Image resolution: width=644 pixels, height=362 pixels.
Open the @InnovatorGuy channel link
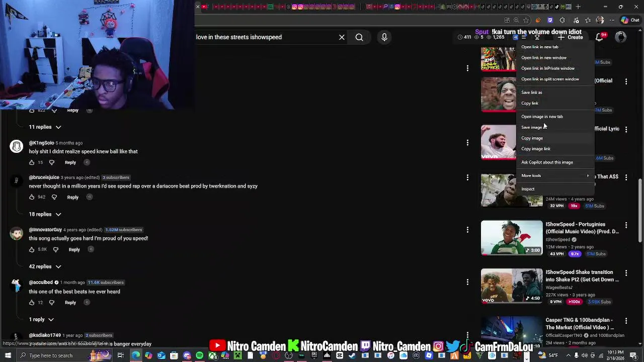click(45, 230)
